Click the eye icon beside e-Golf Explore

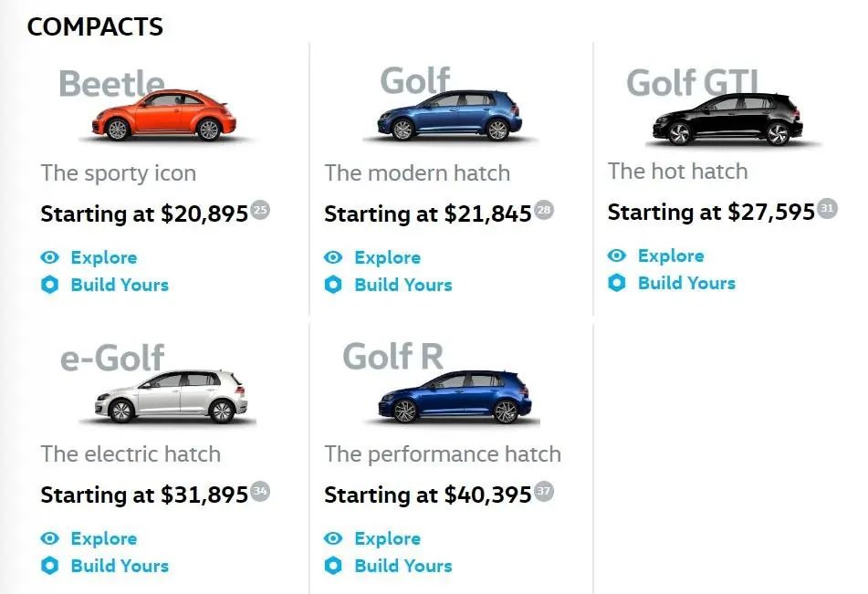click(x=50, y=538)
